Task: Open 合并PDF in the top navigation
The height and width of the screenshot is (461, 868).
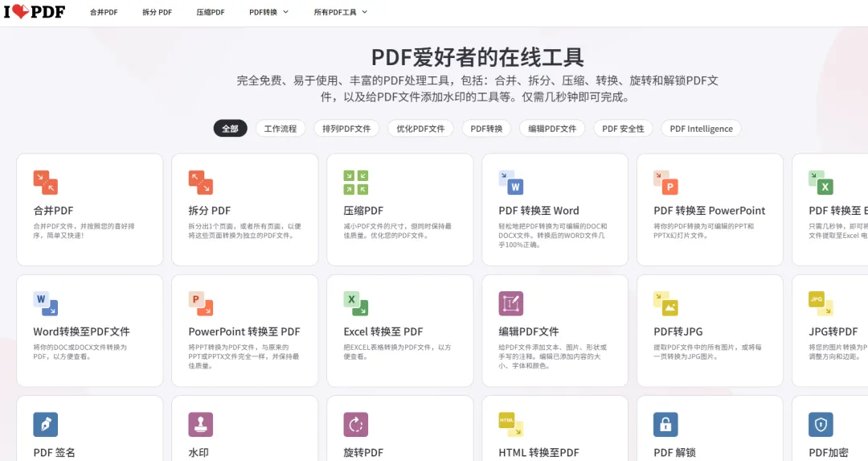Action: [104, 12]
